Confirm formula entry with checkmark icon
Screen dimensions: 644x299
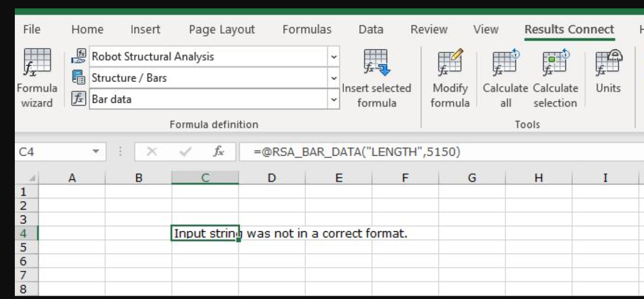(x=184, y=152)
